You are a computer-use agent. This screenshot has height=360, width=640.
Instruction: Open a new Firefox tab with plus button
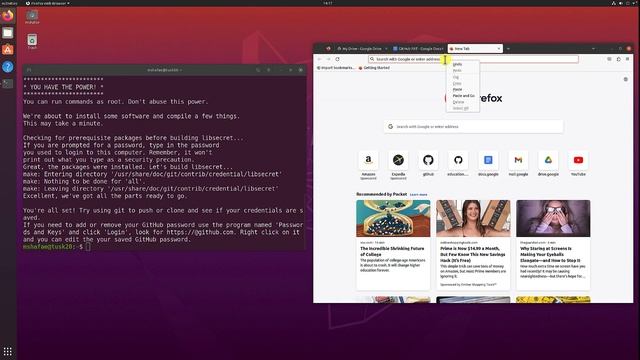(x=508, y=49)
